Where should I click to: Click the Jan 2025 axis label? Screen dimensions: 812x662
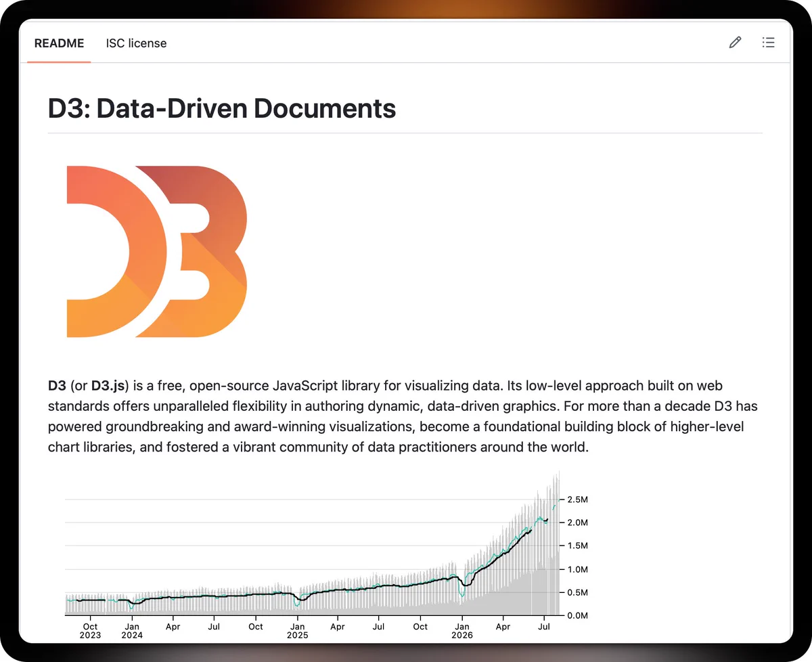(x=297, y=631)
